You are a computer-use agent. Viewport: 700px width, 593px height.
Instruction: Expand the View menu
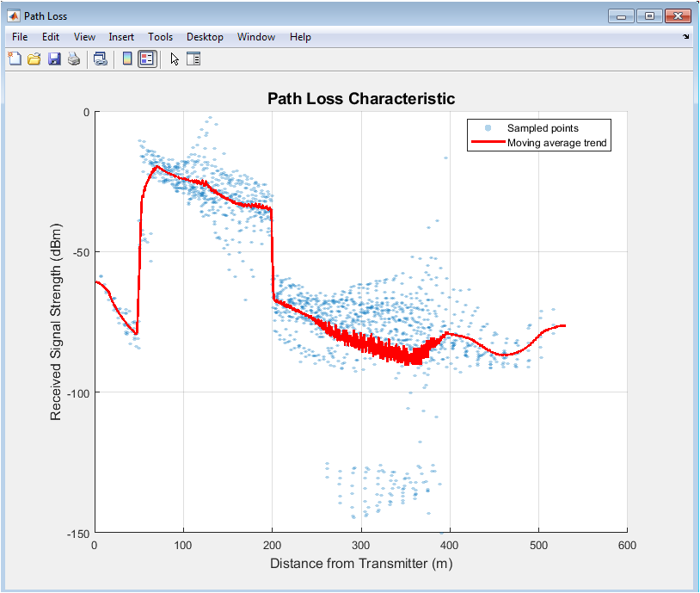(x=84, y=37)
